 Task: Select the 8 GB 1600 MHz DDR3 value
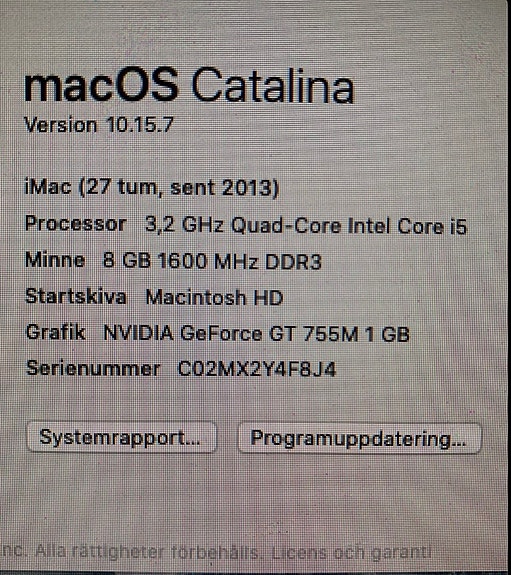pos(212,261)
